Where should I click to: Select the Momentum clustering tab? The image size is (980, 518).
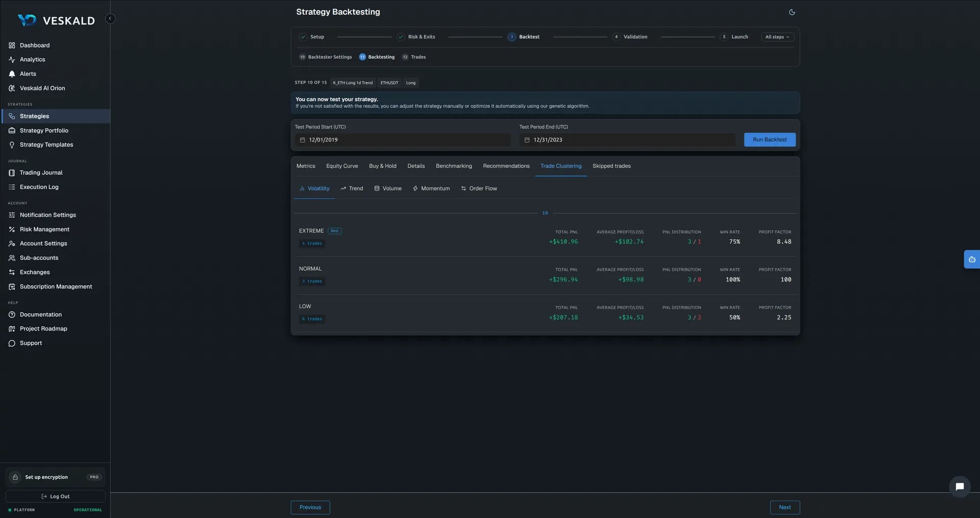(x=431, y=189)
